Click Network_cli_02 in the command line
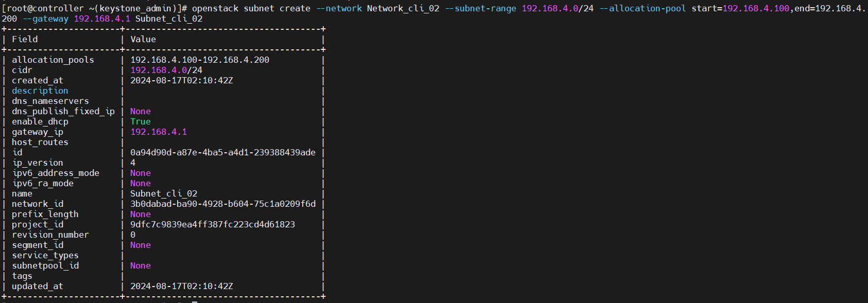The height and width of the screenshot is (303, 868). point(403,8)
